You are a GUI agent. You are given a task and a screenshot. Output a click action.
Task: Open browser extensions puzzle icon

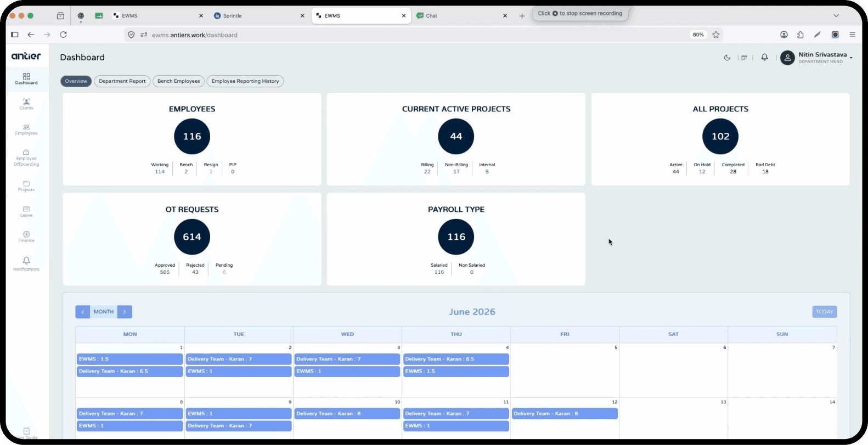(801, 35)
